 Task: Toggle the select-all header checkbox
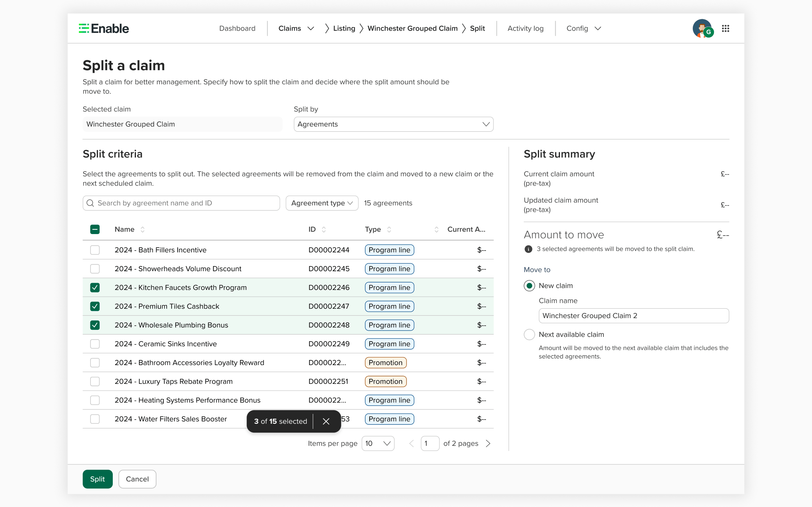pos(95,229)
